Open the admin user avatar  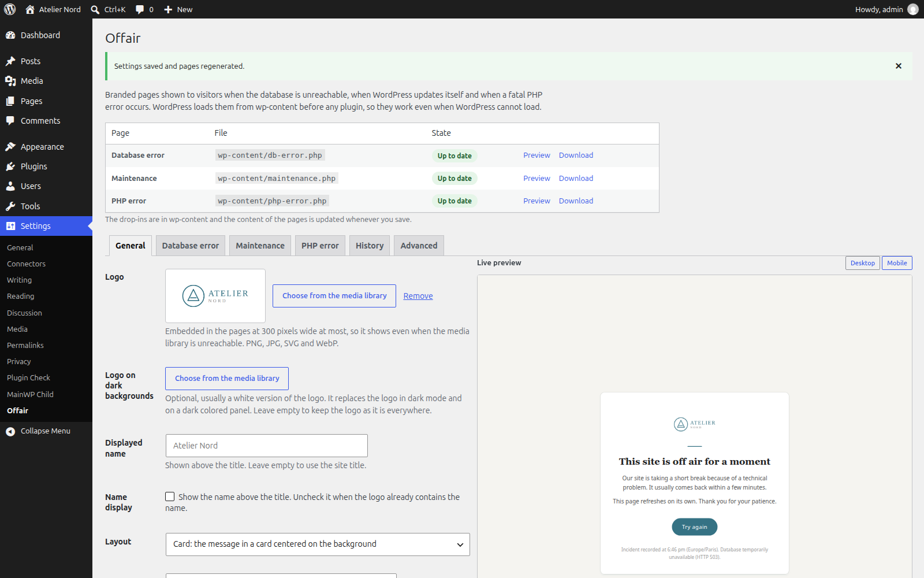913,9
